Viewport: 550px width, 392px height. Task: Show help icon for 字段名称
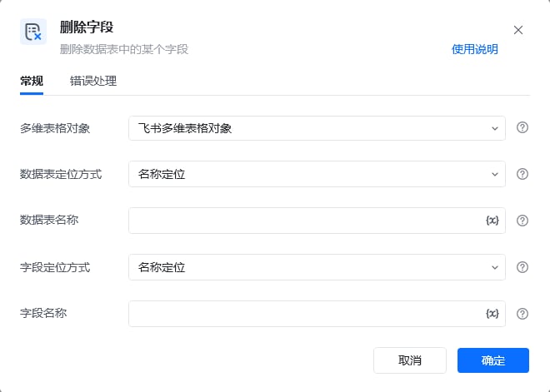click(522, 314)
